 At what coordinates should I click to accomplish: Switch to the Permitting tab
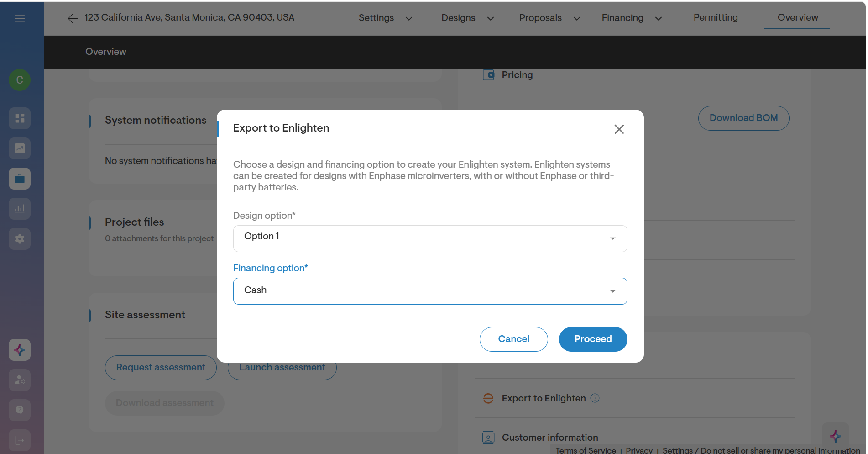(x=716, y=17)
